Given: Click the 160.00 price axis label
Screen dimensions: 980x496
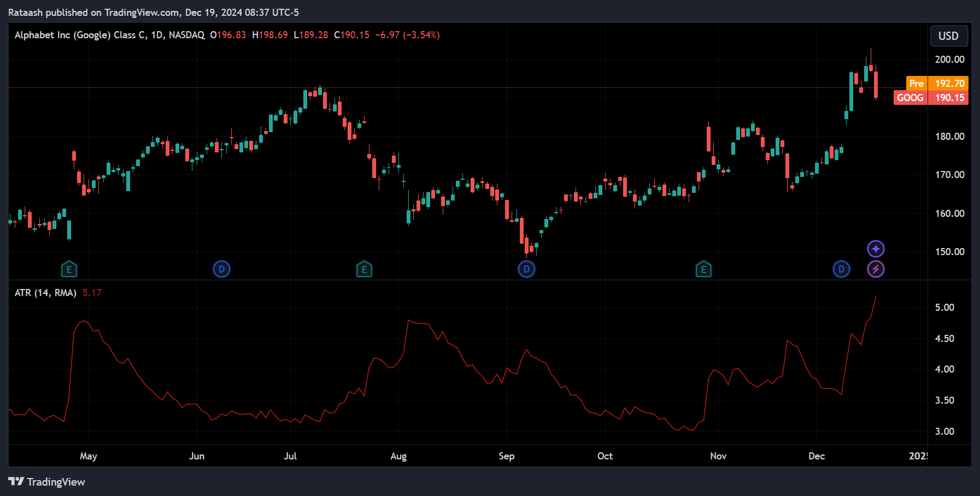Looking at the screenshot, I should coord(949,214).
